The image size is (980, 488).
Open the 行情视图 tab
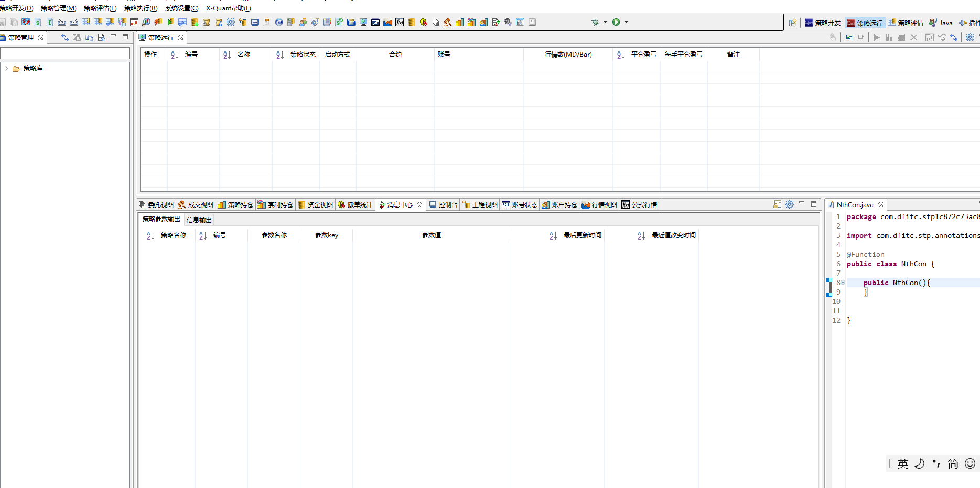click(x=599, y=205)
